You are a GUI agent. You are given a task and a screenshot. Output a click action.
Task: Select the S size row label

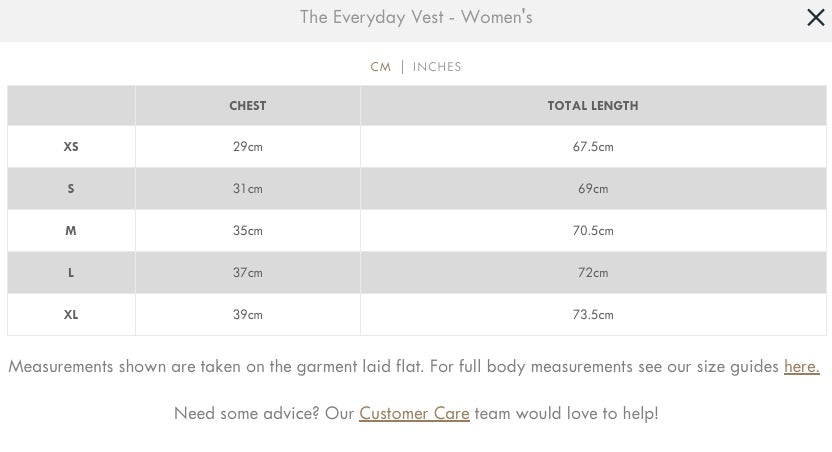(71, 189)
